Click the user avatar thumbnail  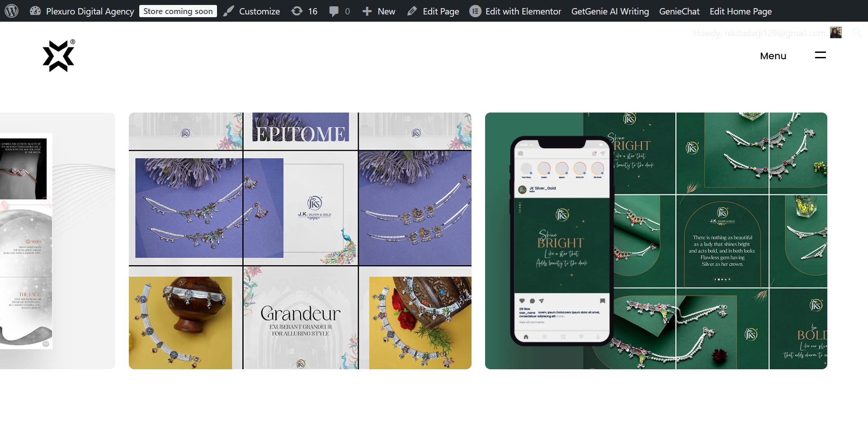pyautogui.click(x=836, y=33)
